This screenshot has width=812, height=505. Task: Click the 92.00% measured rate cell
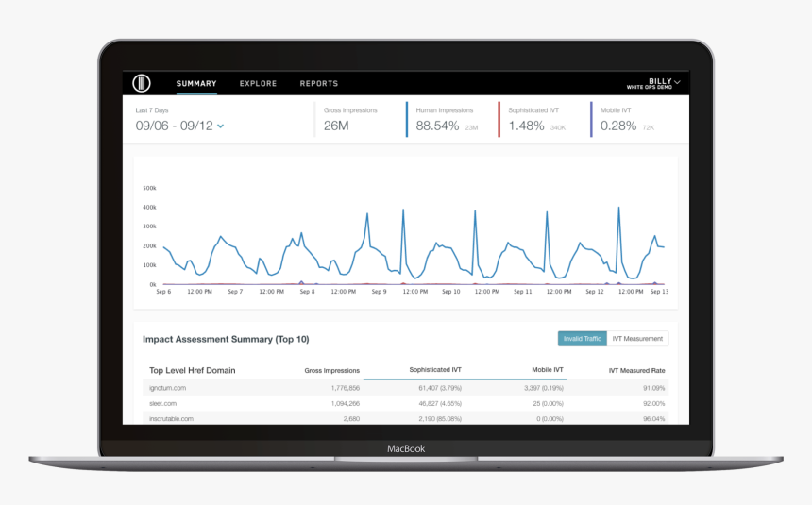coord(654,403)
